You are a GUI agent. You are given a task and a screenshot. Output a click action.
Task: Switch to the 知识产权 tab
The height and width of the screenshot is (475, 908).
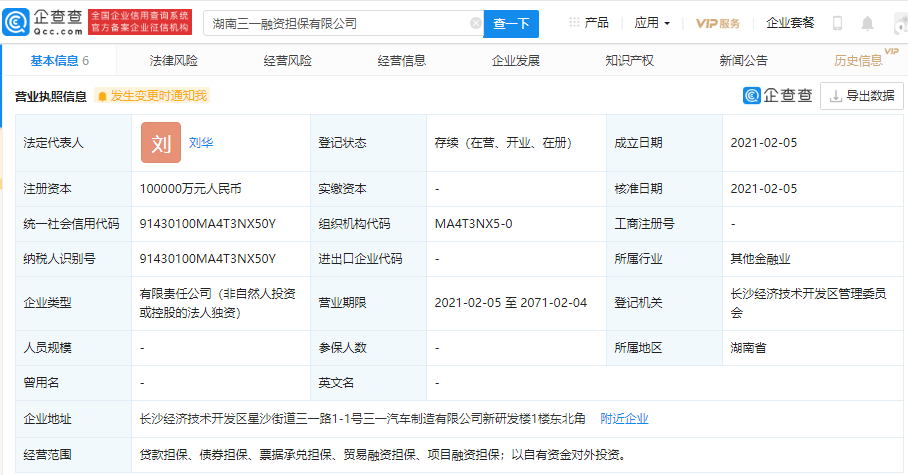coord(629,60)
